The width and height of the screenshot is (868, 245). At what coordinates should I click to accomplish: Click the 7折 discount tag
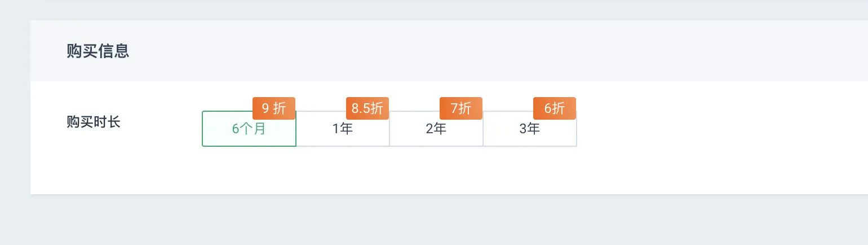click(x=461, y=108)
